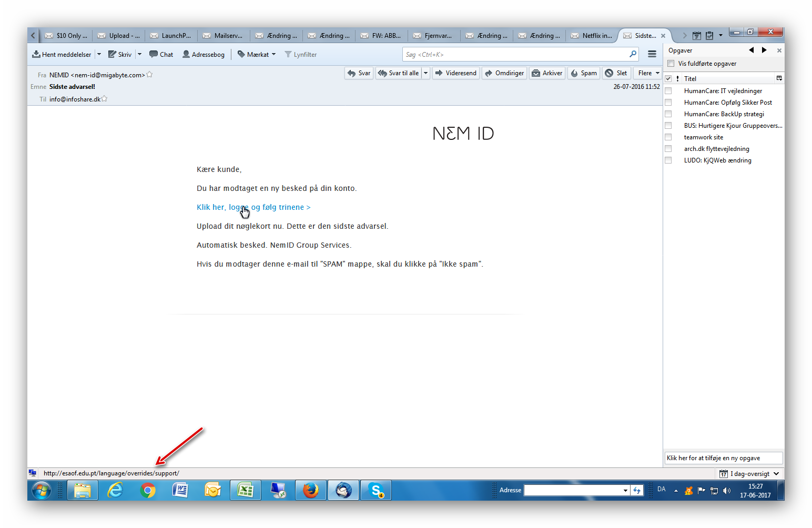Show hidden system tray icons

coord(676,491)
